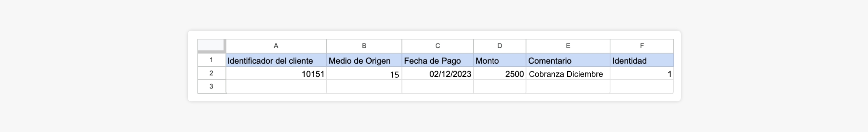Click the Identidad header cell

click(x=642, y=60)
